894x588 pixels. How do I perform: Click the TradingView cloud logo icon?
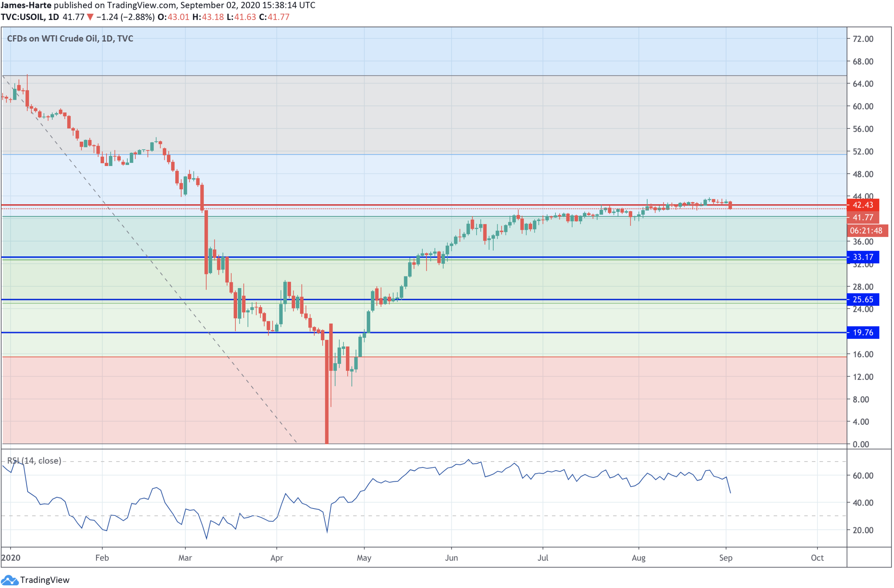pos(10,580)
